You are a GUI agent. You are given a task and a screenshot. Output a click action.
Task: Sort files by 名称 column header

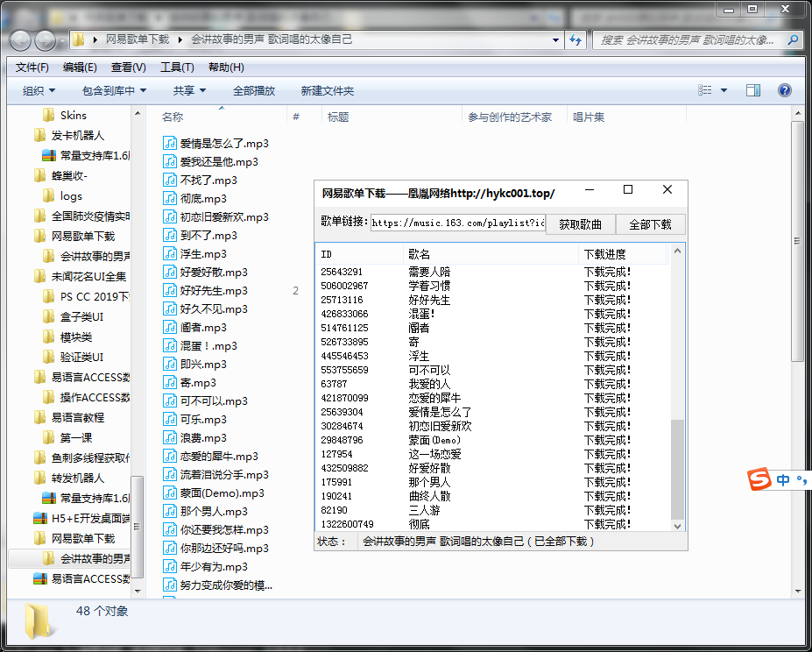pos(173,117)
